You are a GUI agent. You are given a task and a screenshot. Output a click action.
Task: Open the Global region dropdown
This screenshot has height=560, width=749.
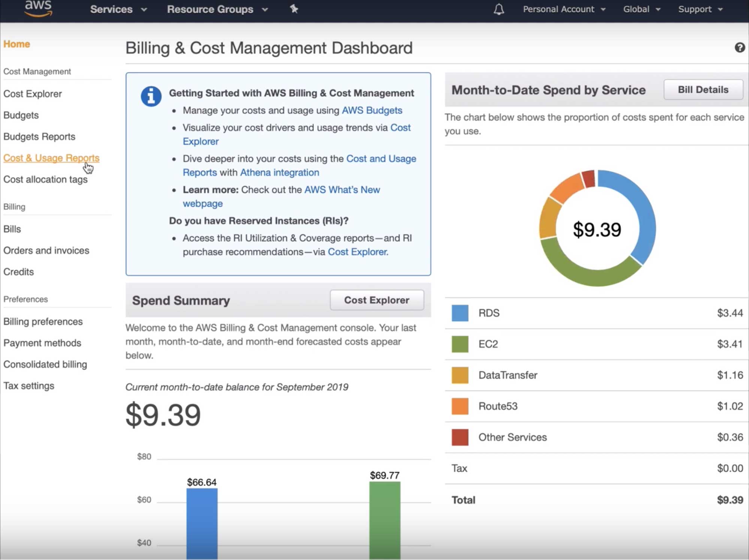pos(641,9)
